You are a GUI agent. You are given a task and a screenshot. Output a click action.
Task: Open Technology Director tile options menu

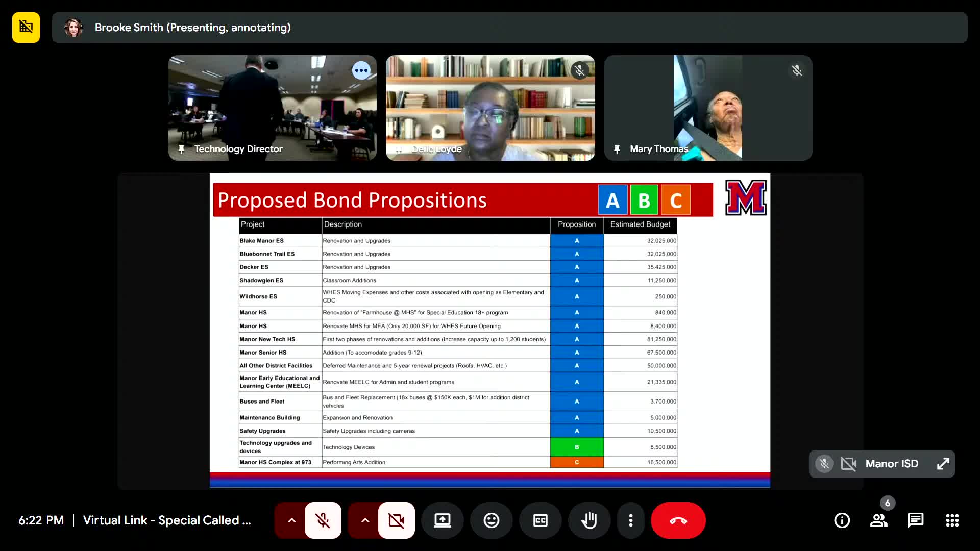pyautogui.click(x=361, y=70)
